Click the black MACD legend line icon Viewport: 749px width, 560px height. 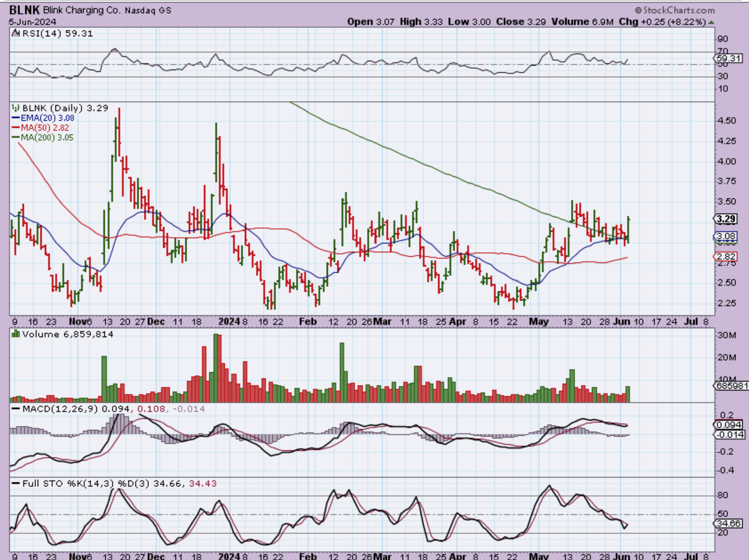pyautogui.click(x=16, y=409)
